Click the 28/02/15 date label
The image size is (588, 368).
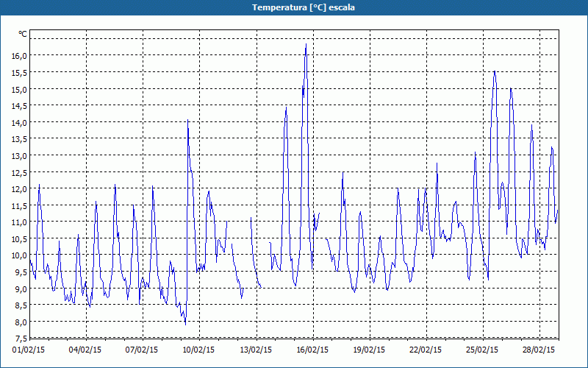(539, 350)
